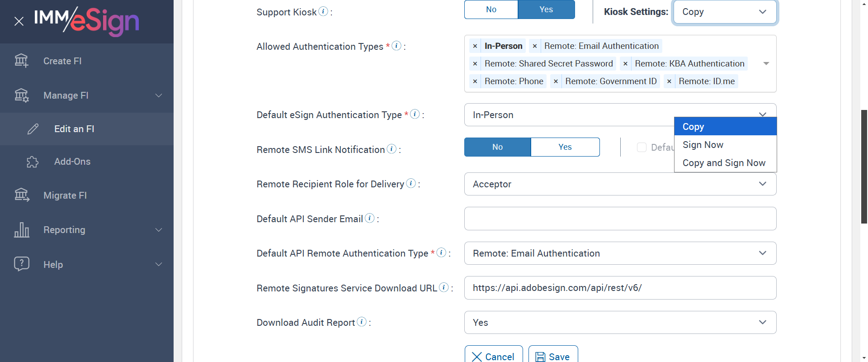Set Support Kiosk to No

click(491, 10)
